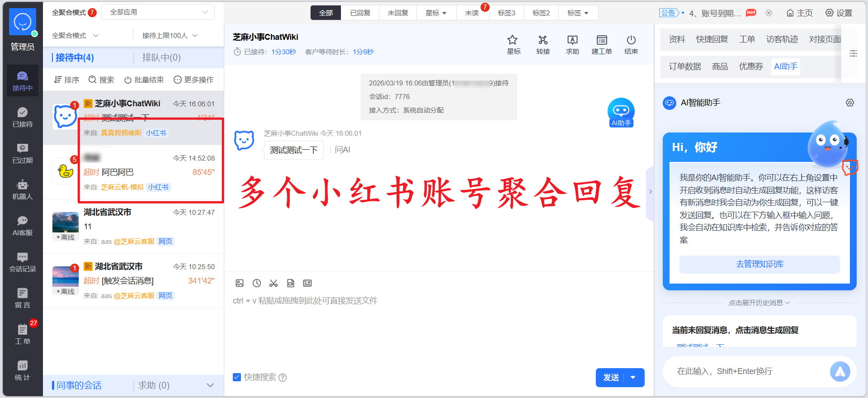The image size is (868, 398).
Task: Click the transfer (转接) icon
Action: coord(542,44)
